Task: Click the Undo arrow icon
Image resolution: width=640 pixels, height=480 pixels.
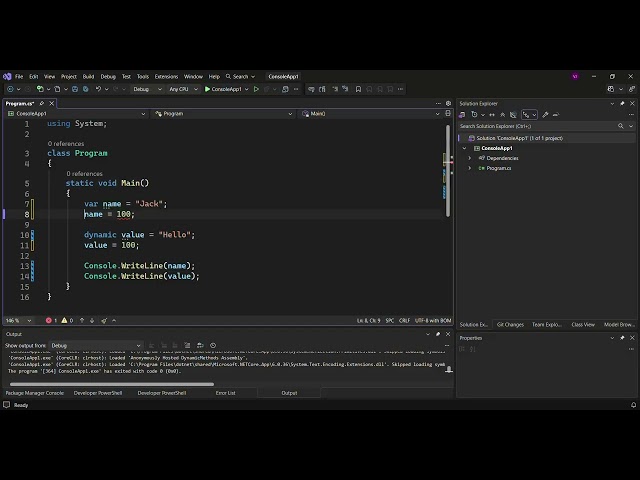Action: 98,89
